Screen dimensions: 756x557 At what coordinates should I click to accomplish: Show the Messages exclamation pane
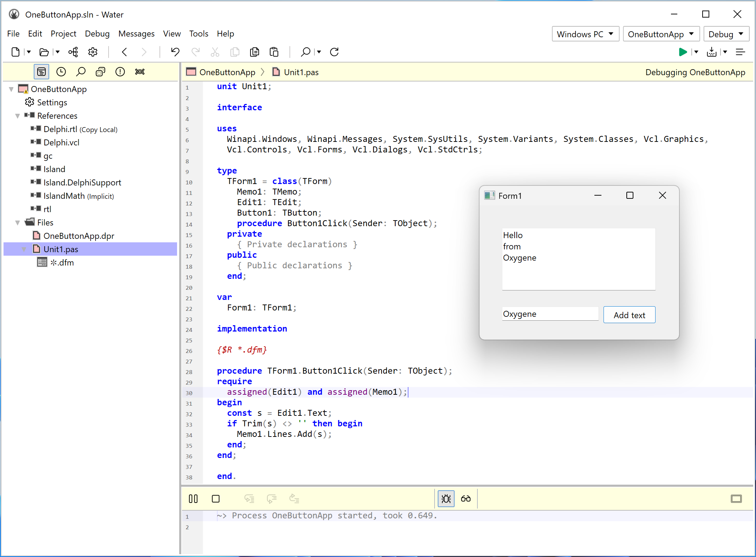(x=120, y=72)
